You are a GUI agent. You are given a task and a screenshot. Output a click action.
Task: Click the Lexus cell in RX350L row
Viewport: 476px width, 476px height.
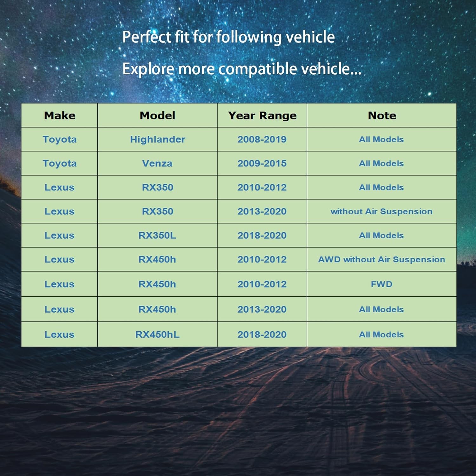coord(59,235)
